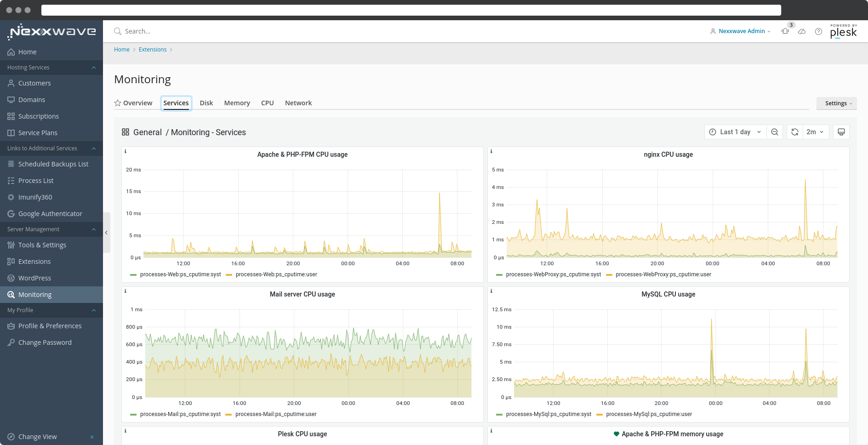
Task: Open Google Authenticator in the sidebar
Action: point(51,214)
